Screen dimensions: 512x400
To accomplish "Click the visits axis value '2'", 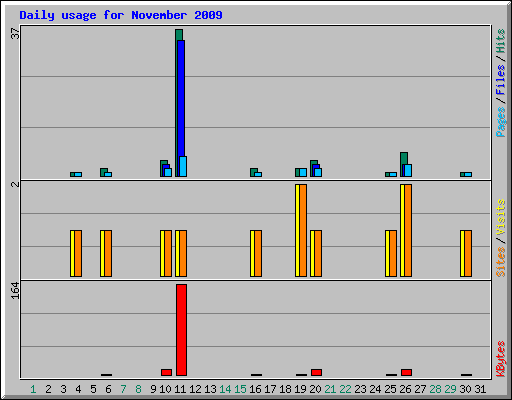I will (x=15, y=184).
